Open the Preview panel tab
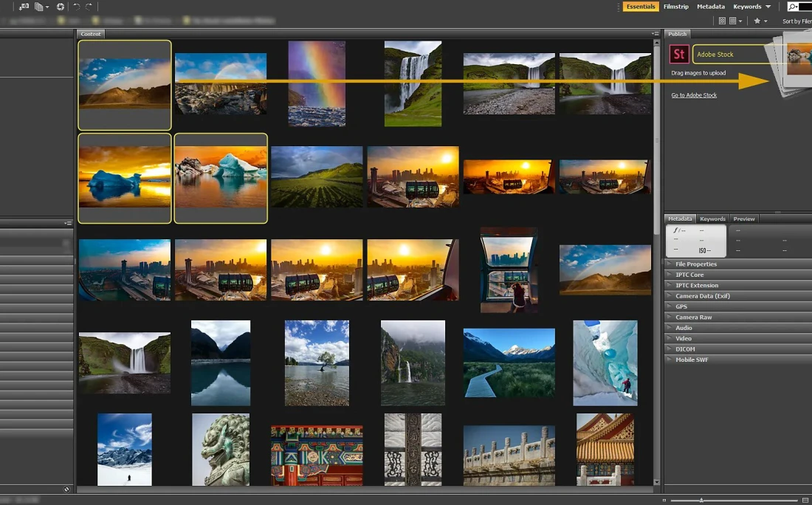Viewport: 812px width, 505px height. [743, 219]
